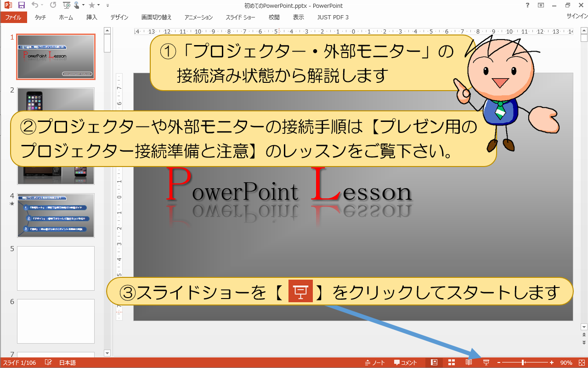Screen dimensions: 588x368
Task: Click the Ribbon Display Options icon
Action: [541, 6]
